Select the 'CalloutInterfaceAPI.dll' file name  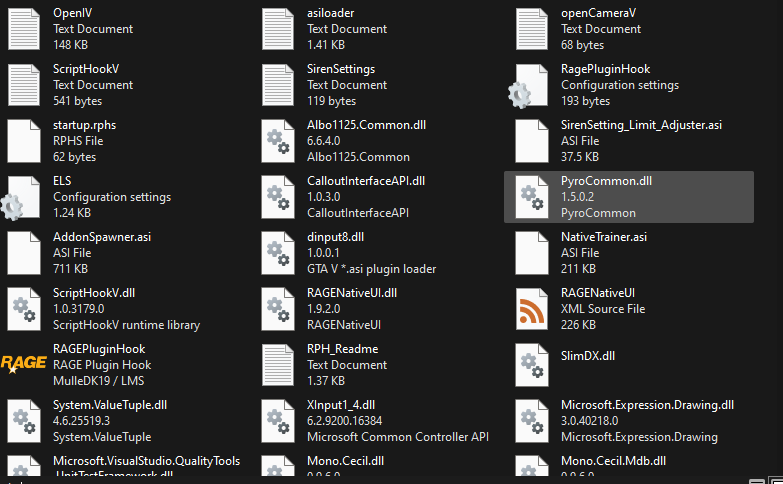366,181
